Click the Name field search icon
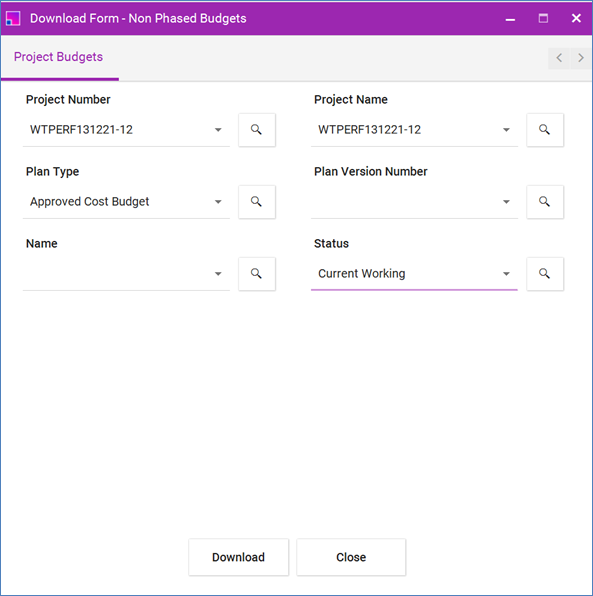This screenshot has height=596, width=593. [257, 274]
